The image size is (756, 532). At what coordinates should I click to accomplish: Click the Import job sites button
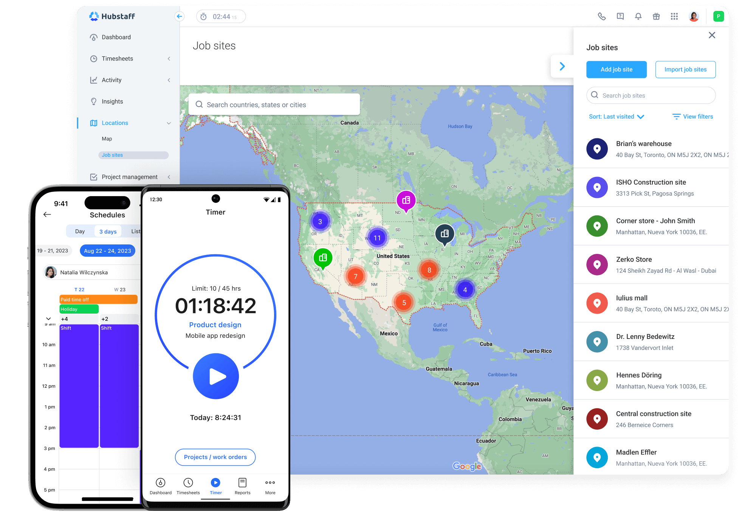tap(685, 70)
